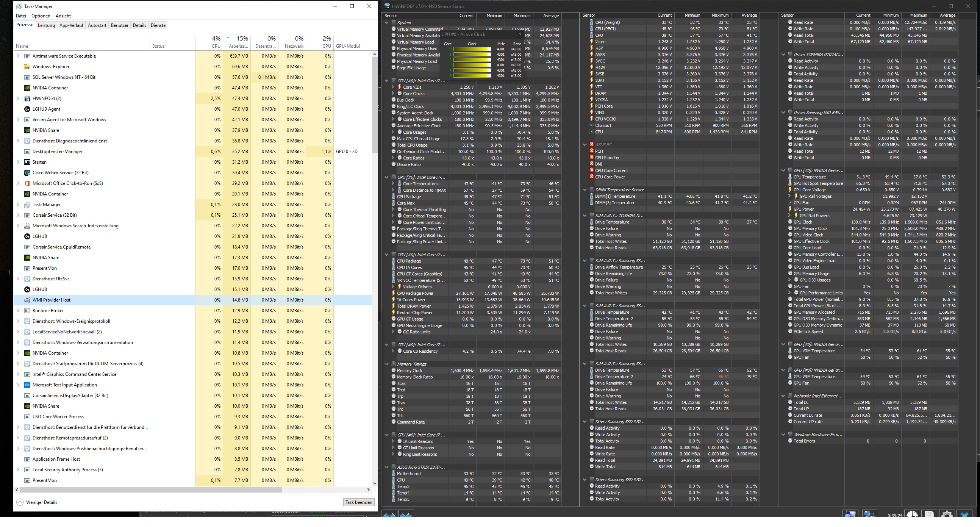Click HWiNFO logging sheet icon
Screen dimensions: 980x527
[929, 514]
